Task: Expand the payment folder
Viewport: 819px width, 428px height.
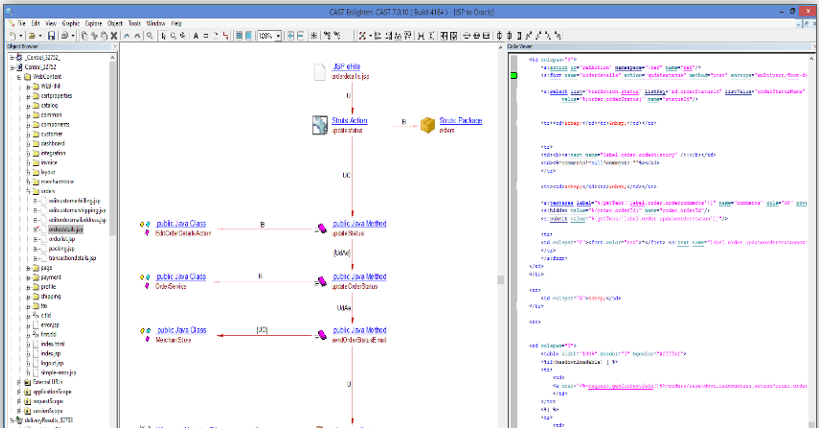Action: [x=28, y=277]
